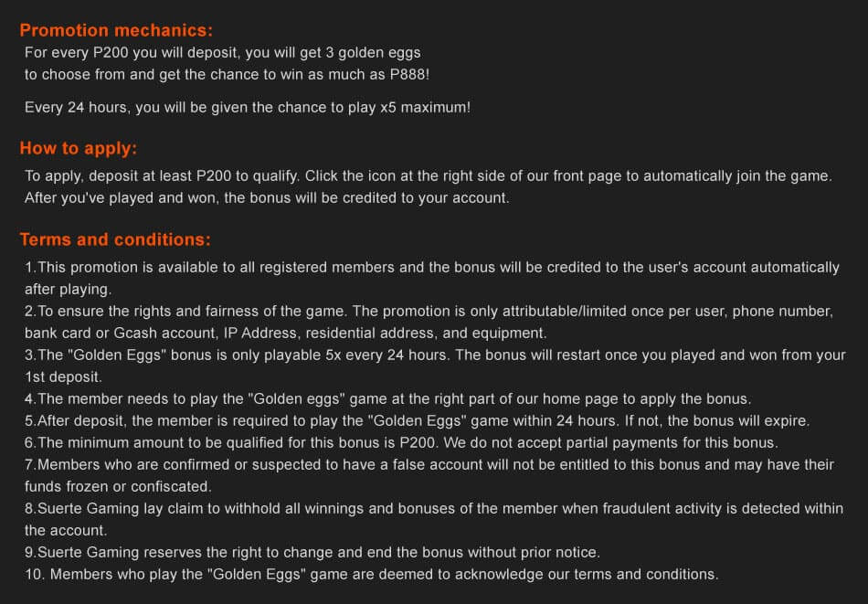Click term 7 about false accounts

click(x=429, y=464)
